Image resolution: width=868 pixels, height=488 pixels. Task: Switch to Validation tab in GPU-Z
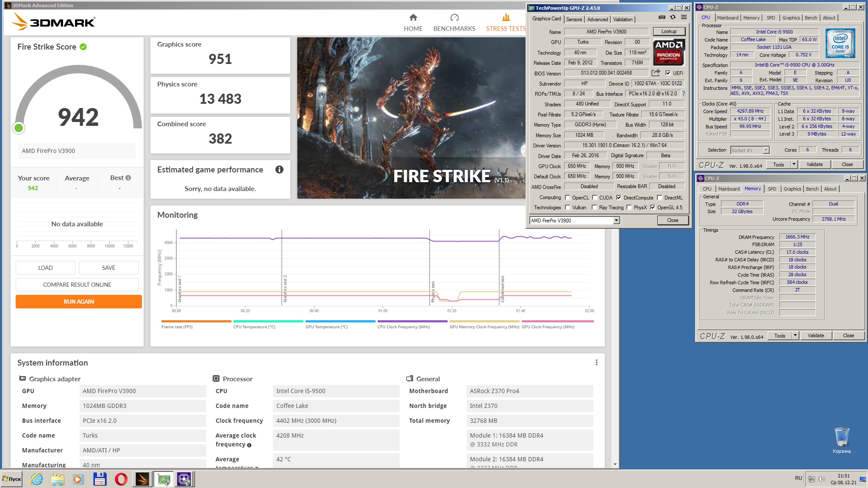(x=623, y=19)
